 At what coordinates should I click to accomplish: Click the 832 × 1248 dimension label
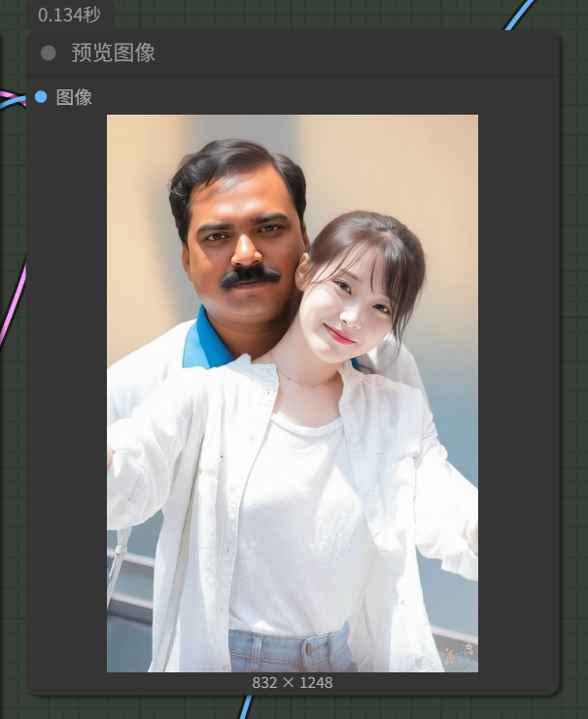[292, 683]
